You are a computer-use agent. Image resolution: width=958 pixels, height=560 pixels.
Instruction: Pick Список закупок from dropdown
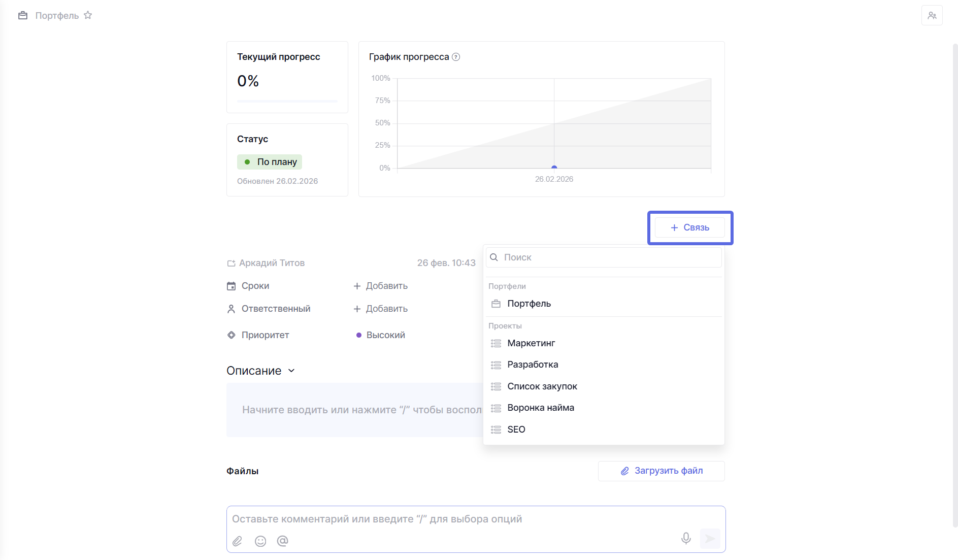[x=542, y=386]
